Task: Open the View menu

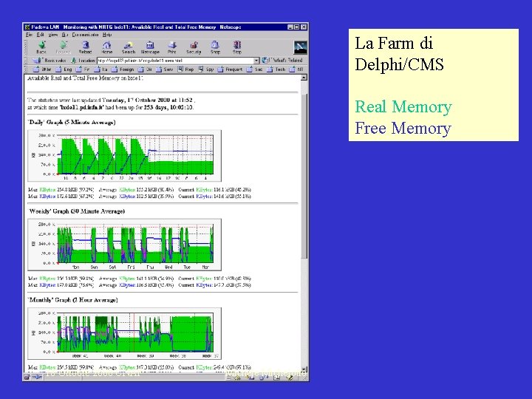Action: click(x=53, y=35)
